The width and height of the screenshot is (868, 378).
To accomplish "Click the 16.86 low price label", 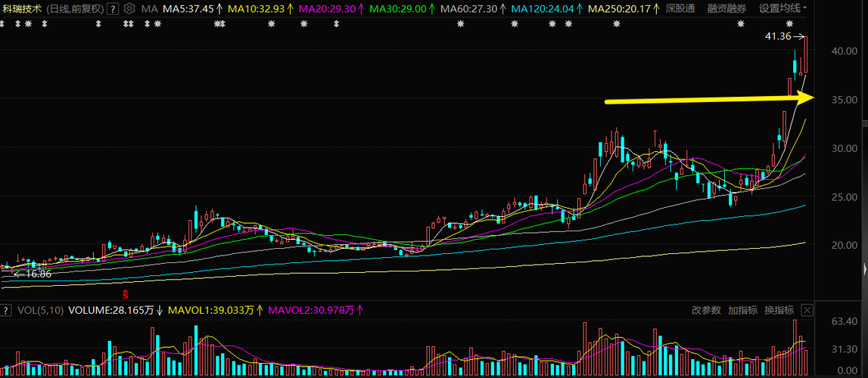I will tap(39, 274).
